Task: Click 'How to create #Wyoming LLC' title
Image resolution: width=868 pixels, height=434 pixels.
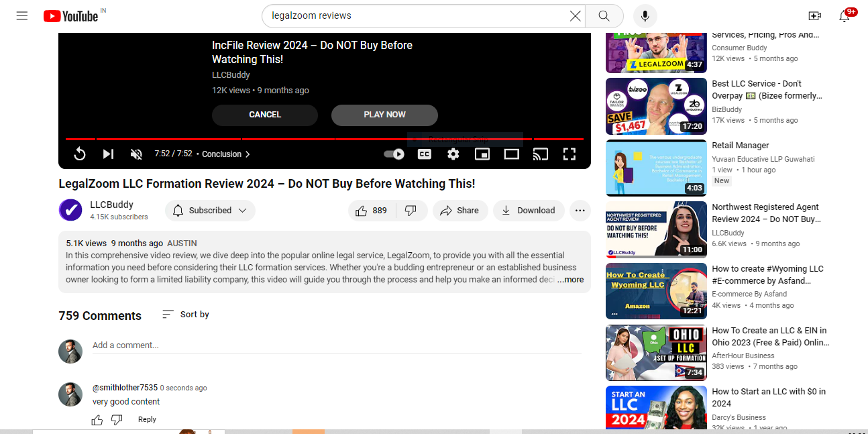Action: 768,275
